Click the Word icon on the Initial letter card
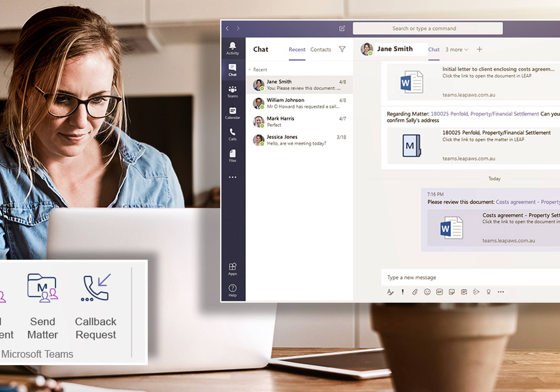Viewport: 560px width, 392px height. point(412,82)
